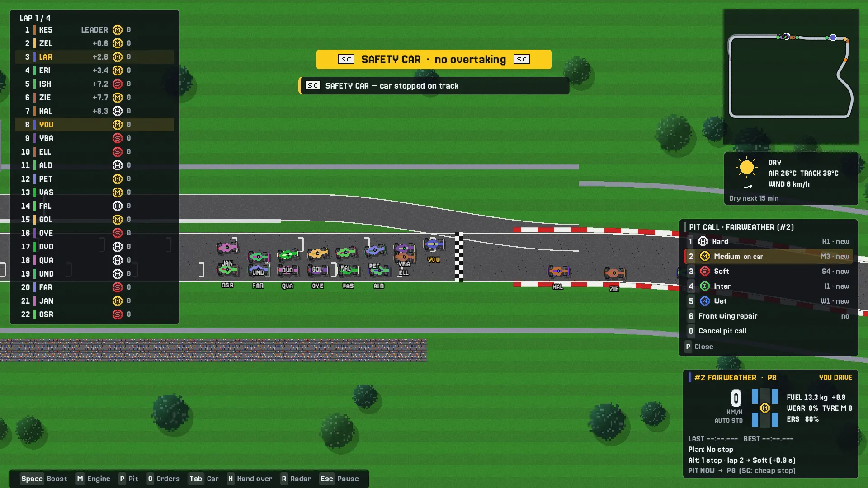This screenshot has height=488, width=868.
Task: Click Plan: No stop text
Action: 710,449
